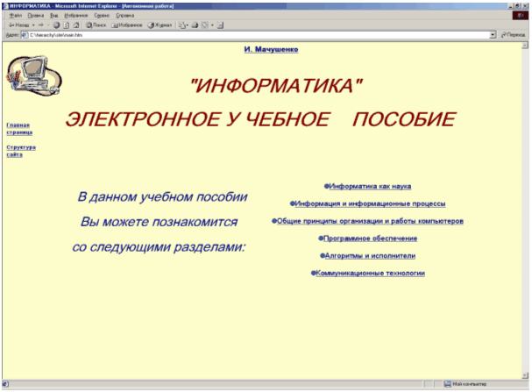Screen dimensions: 532x392
Task: Open the 'Коммуникационные технологии' section link
Action: [x=371, y=273]
